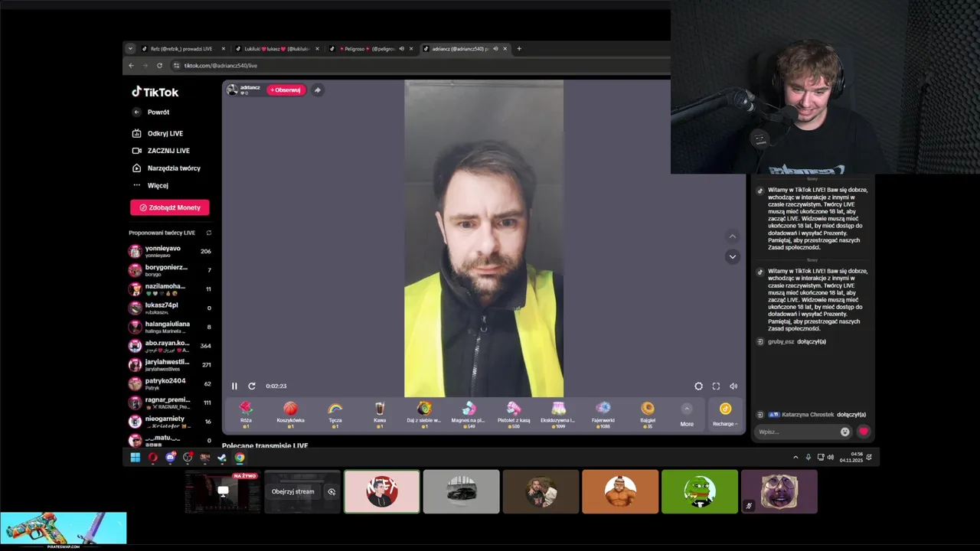The image size is (980, 551).
Task: Reload the live stream player
Action: pos(251,386)
